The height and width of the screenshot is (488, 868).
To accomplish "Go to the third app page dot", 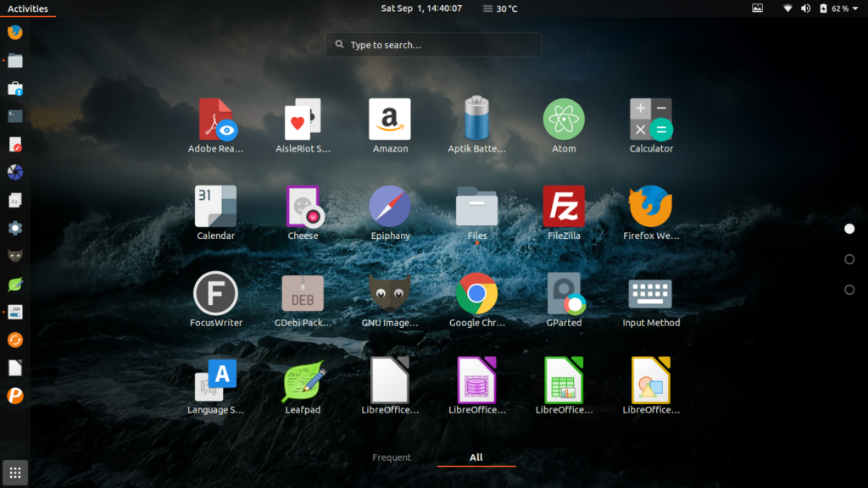I will [849, 290].
